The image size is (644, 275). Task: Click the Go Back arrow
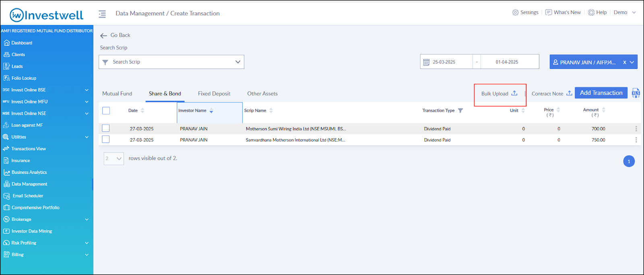[x=103, y=35]
